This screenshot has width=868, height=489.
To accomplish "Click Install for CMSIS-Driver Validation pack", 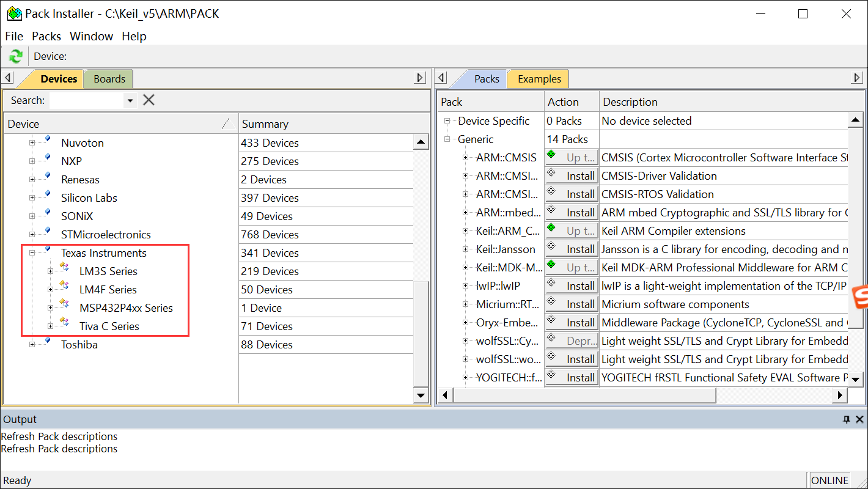I will (x=572, y=176).
